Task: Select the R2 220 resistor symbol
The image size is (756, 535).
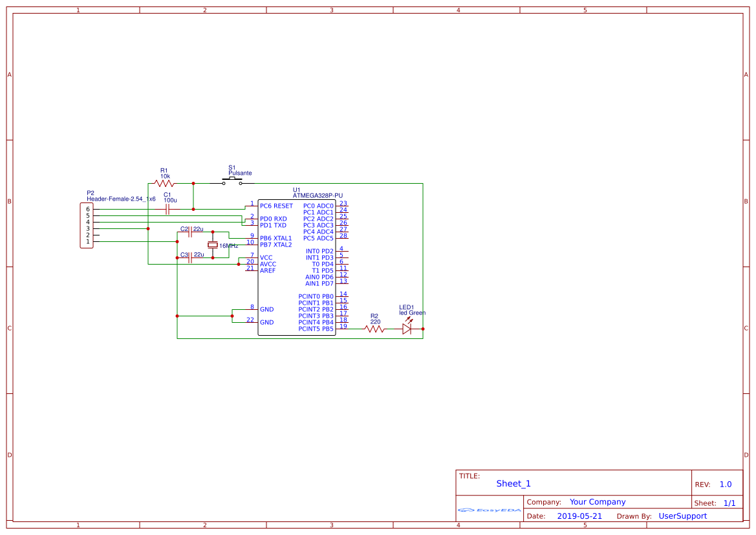Action: click(375, 328)
